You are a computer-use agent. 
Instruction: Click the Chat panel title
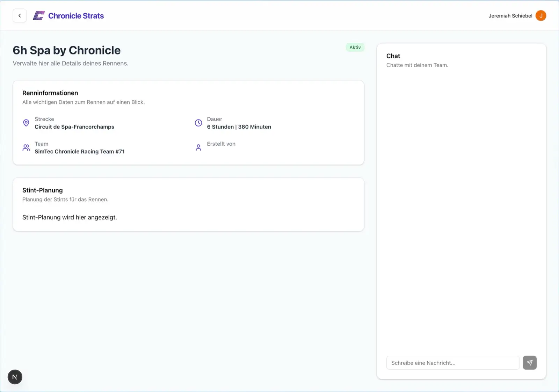tap(393, 56)
